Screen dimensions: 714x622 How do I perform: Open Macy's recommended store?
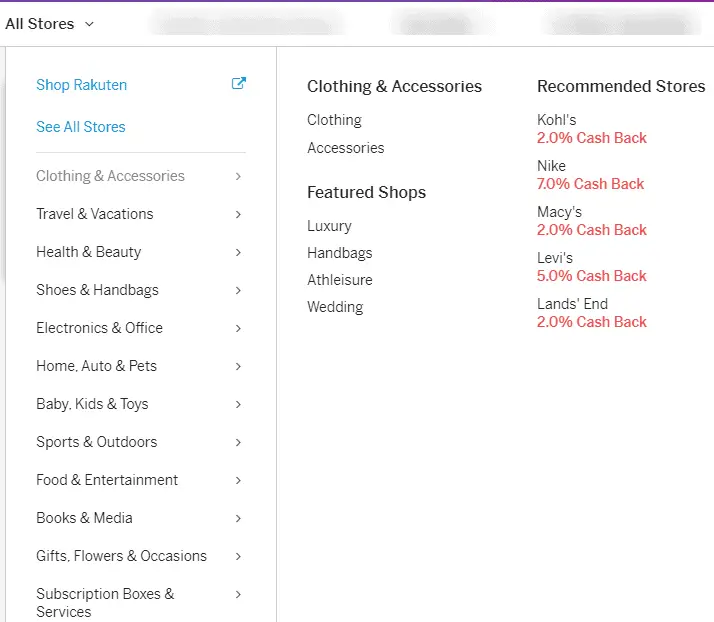click(x=559, y=212)
